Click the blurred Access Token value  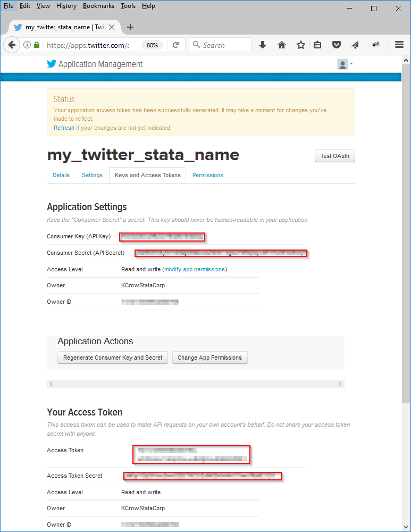(191, 454)
